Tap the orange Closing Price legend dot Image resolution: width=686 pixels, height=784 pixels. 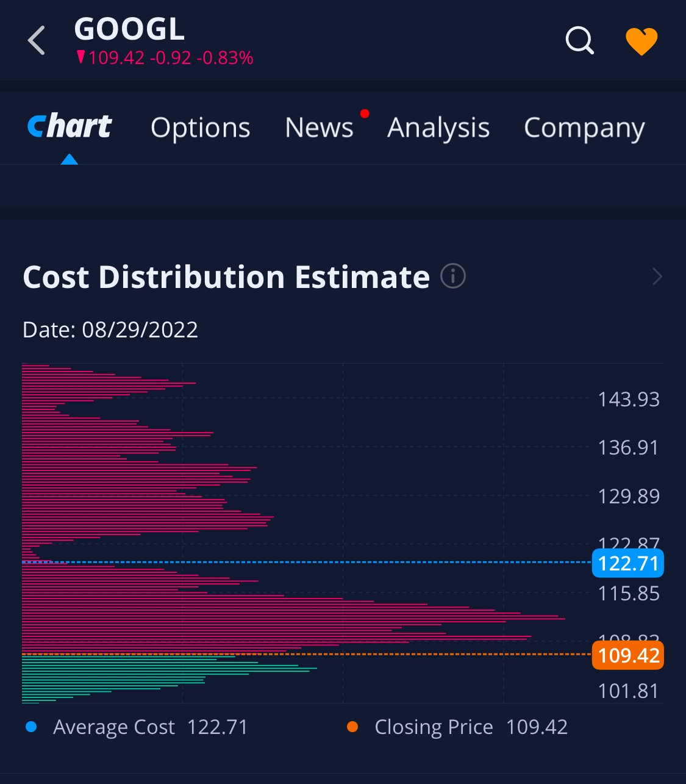click(352, 727)
